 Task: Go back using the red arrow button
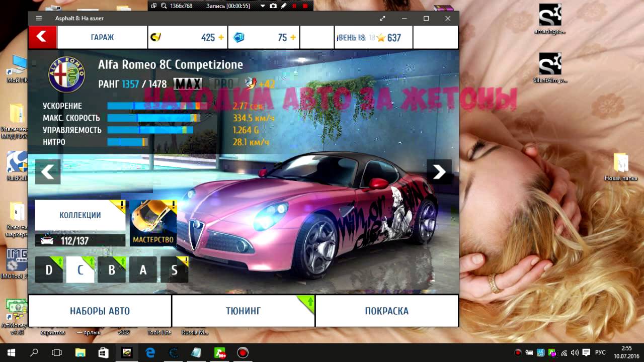pyautogui.click(x=42, y=37)
